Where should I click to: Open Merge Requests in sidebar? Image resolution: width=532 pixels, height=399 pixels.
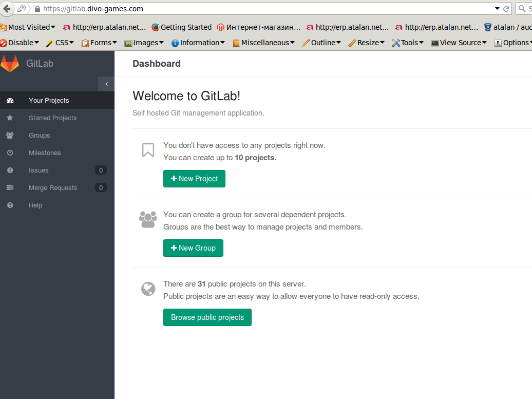[x=57, y=187]
